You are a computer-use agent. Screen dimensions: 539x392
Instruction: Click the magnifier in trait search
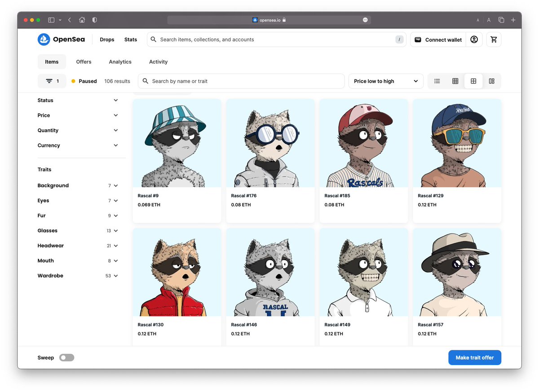[x=146, y=81]
